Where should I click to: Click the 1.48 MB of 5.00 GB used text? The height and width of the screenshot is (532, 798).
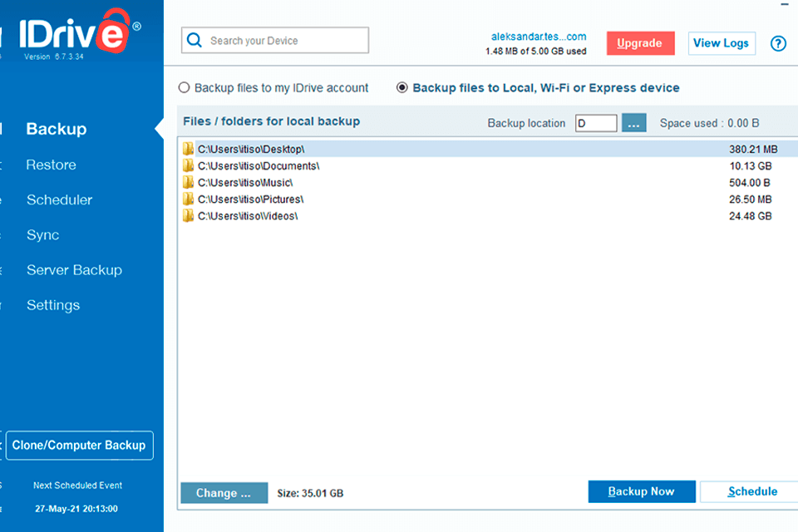(x=536, y=52)
